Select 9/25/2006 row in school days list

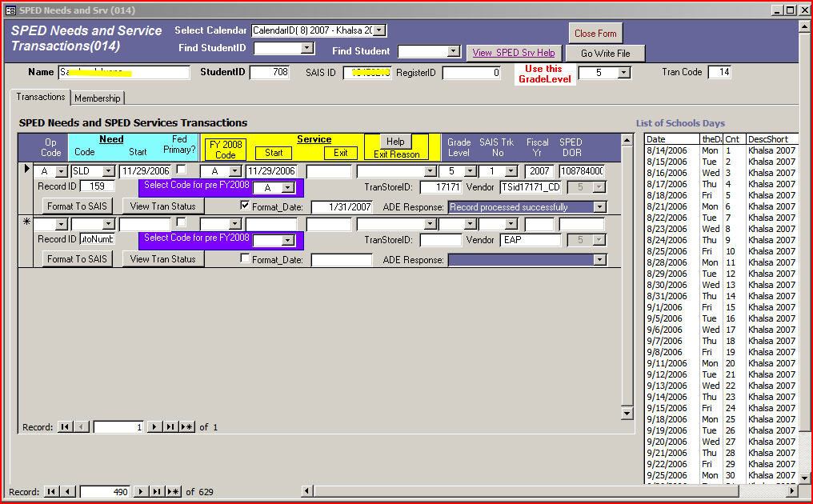click(x=721, y=475)
